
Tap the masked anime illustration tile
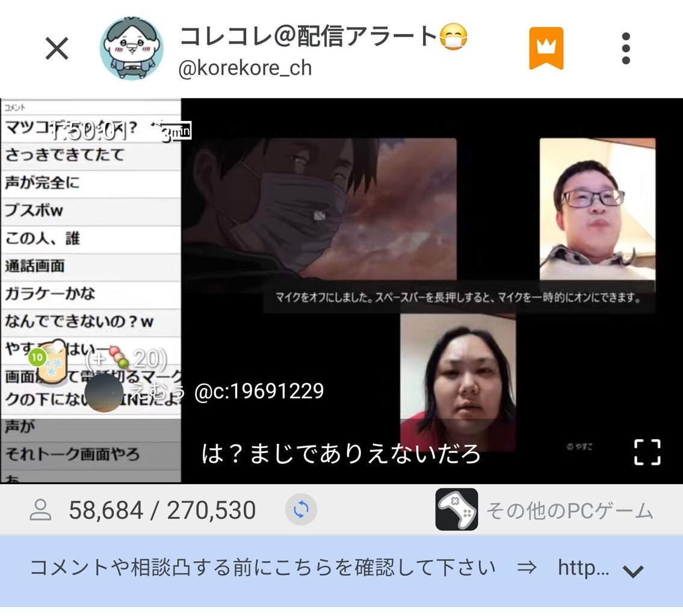point(320,209)
